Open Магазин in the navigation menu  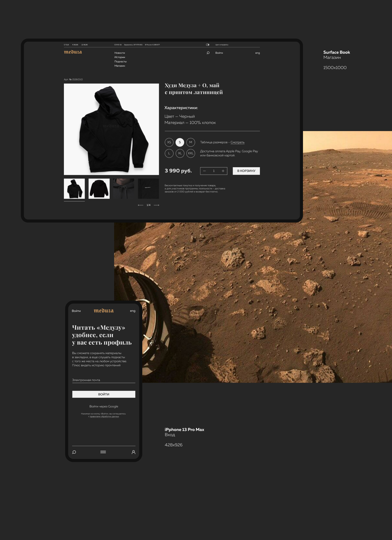120,66
